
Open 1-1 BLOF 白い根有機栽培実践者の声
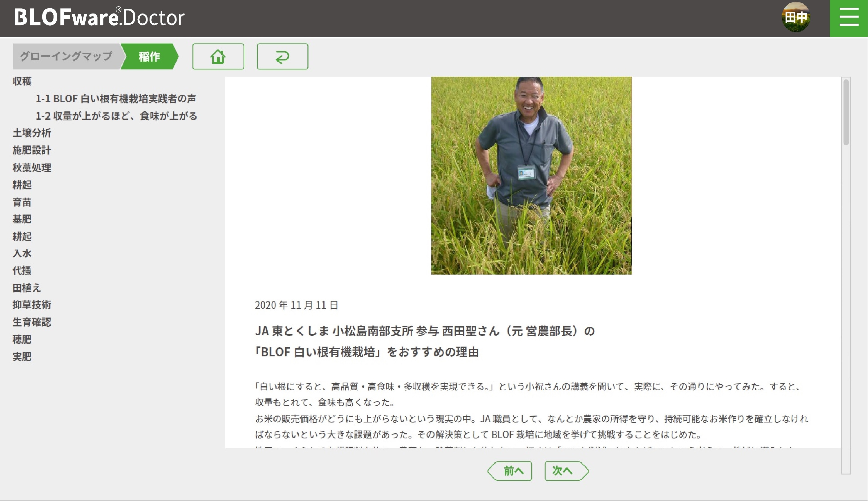(x=116, y=99)
